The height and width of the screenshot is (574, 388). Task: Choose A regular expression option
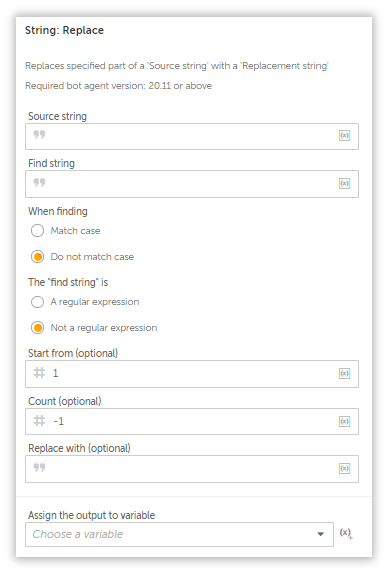tap(37, 302)
